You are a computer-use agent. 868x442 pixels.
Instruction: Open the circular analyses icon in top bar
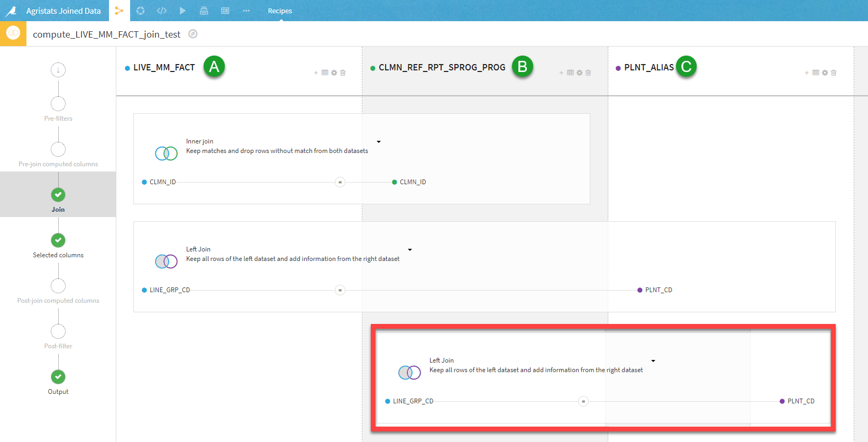[140, 11]
